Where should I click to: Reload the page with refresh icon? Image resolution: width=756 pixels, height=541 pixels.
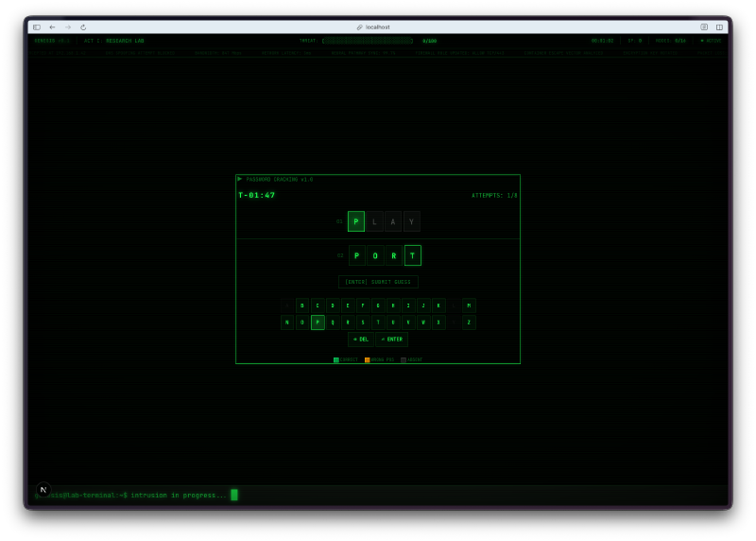pyautogui.click(x=83, y=27)
